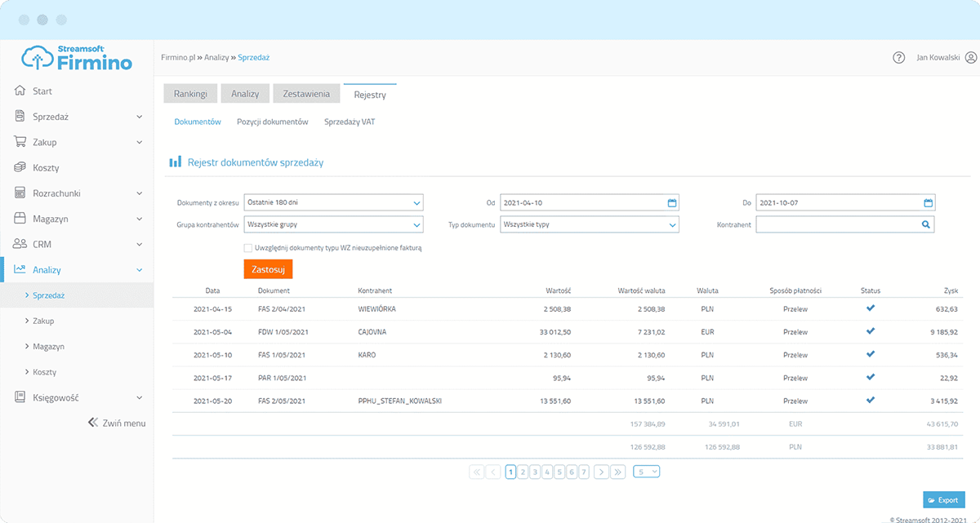Switch to the Rankingi tab
The height and width of the screenshot is (523, 980).
(190, 94)
